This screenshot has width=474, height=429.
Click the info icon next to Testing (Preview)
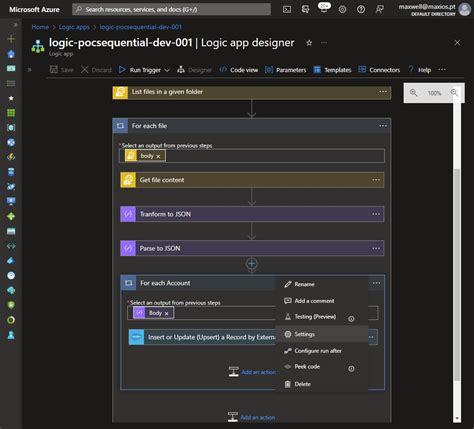pyautogui.click(x=351, y=319)
